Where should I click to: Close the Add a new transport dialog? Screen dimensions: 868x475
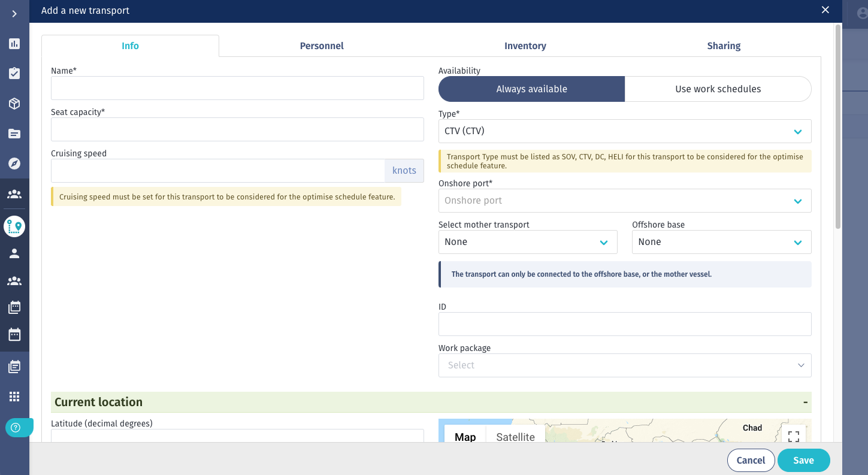[x=825, y=10]
